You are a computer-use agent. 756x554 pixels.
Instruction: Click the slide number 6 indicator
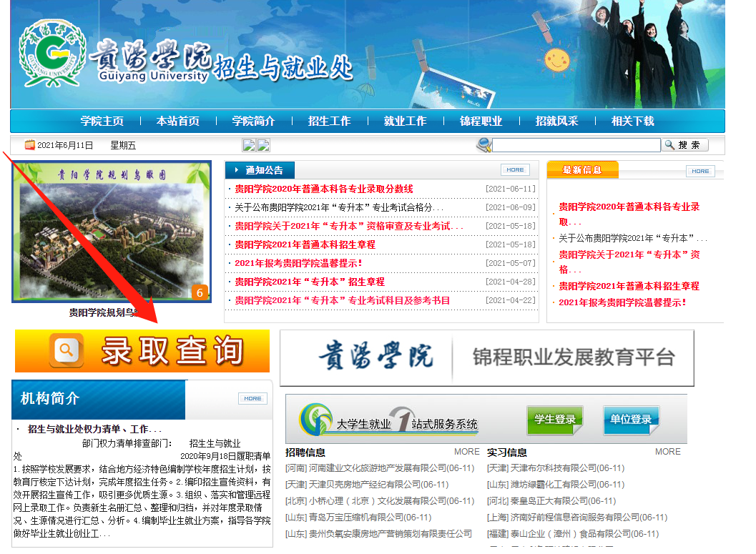coord(200,292)
